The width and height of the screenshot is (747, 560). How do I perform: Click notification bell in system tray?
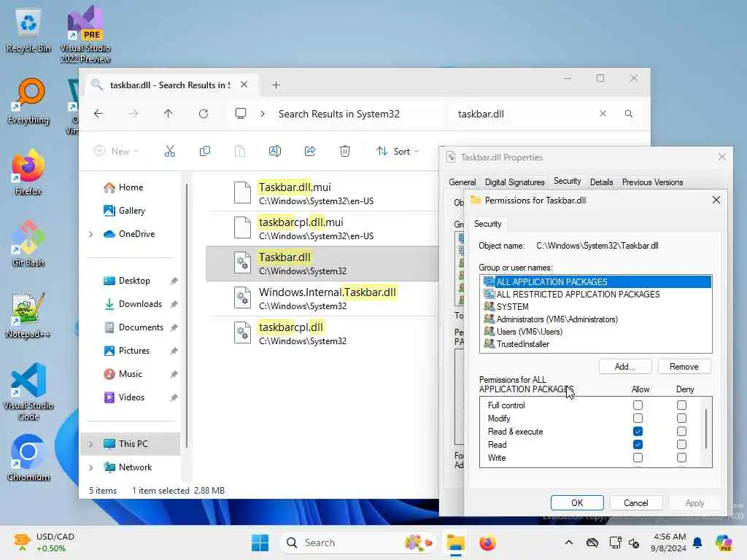click(697, 542)
